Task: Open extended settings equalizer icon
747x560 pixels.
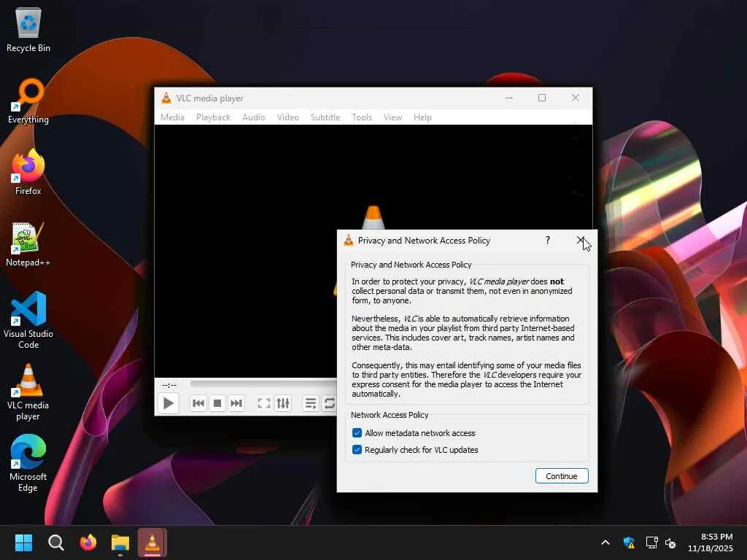Action: pyautogui.click(x=283, y=403)
